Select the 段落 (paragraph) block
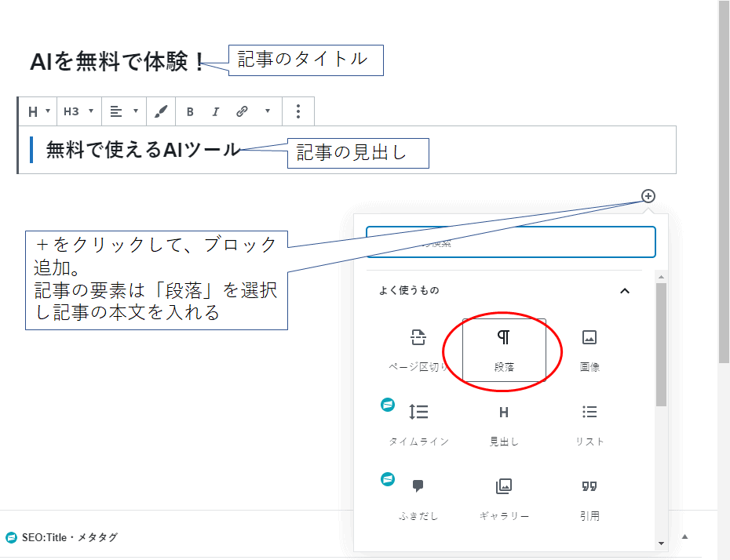 (504, 349)
